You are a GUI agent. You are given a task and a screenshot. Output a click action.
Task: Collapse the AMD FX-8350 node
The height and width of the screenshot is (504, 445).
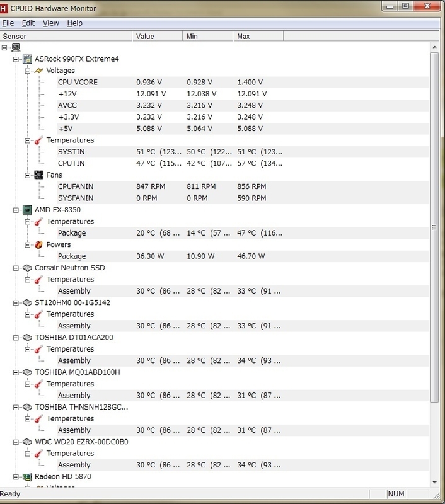tap(16, 210)
